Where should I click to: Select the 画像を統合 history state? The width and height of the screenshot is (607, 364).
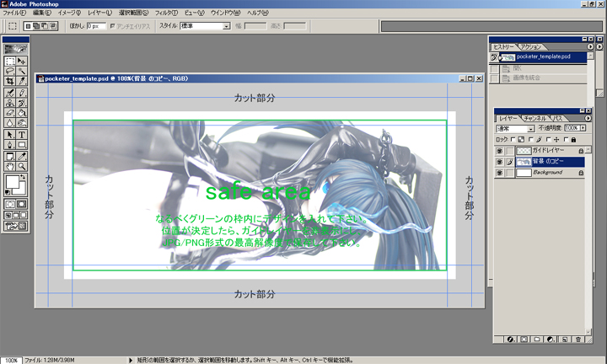tap(543, 78)
